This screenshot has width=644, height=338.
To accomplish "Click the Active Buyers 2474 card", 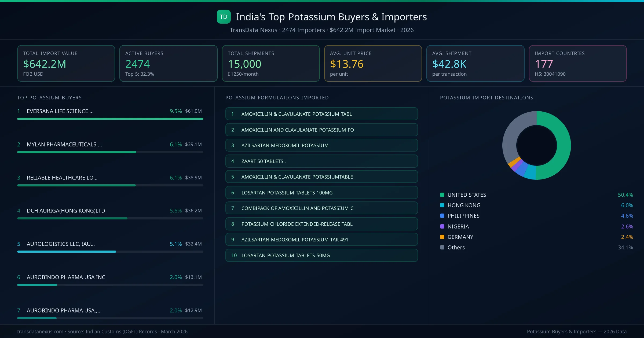I will point(168,63).
